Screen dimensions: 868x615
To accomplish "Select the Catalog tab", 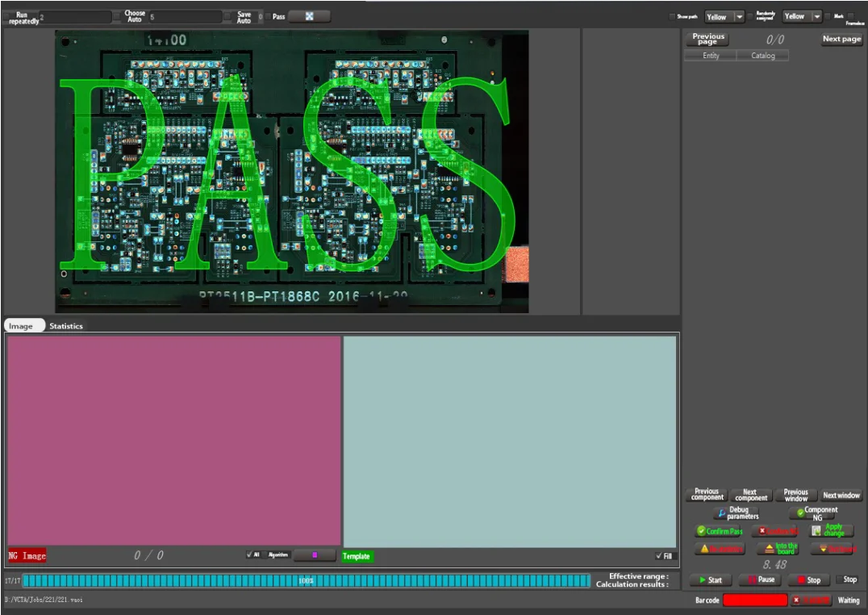I will [x=762, y=56].
